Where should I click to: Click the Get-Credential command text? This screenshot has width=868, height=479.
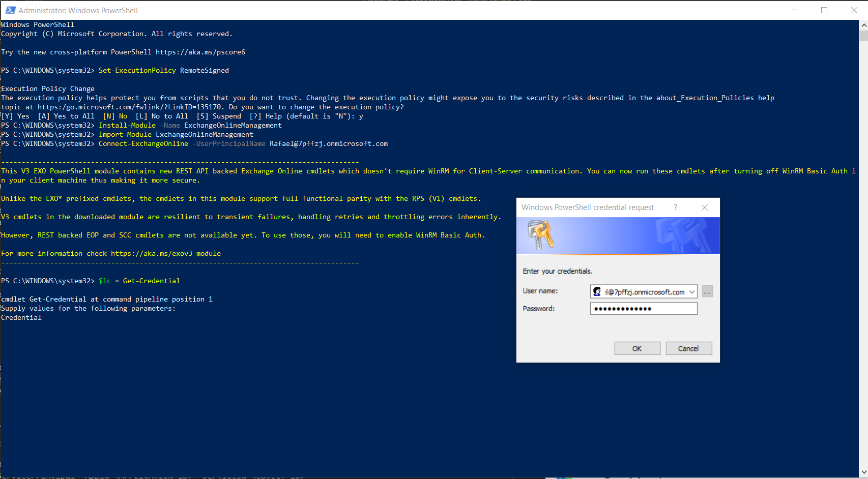[x=152, y=281]
